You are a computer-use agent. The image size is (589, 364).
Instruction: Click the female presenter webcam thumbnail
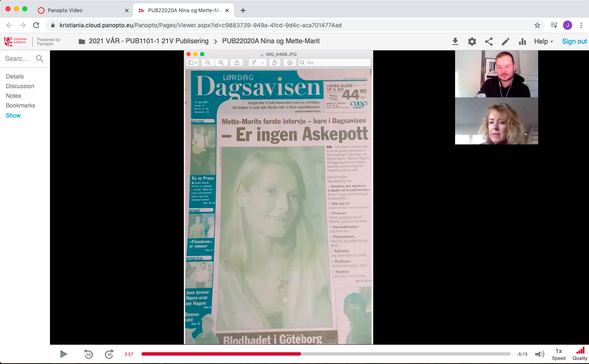coord(497,121)
